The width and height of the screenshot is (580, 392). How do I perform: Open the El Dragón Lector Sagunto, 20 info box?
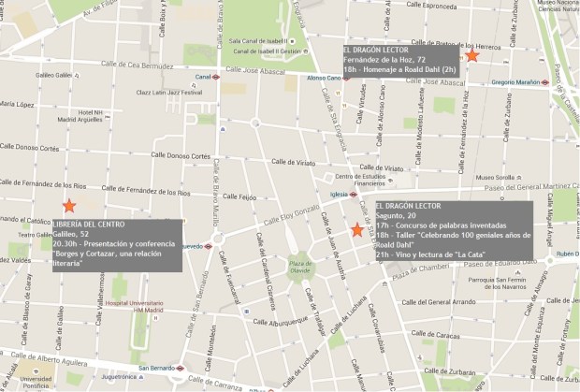453,229
